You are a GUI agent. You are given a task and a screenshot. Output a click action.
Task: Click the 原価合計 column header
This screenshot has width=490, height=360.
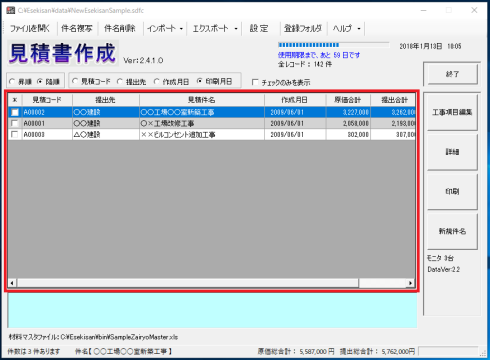coord(348,100)
